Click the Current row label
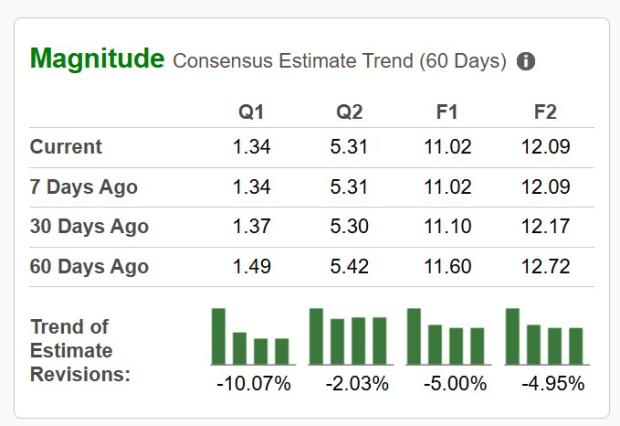The width and height of the screenshot is (620, 426). pyautogui.click(x=66, y=147)
